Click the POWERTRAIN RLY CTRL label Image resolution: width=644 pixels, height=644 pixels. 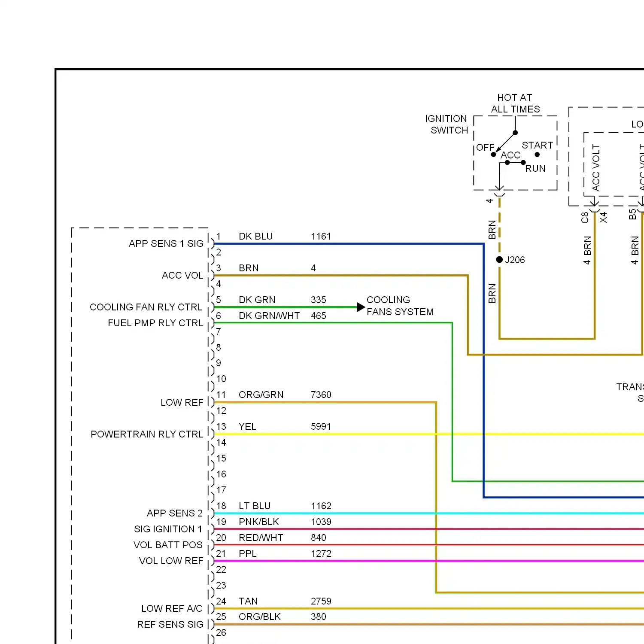(x=146, y=434)
